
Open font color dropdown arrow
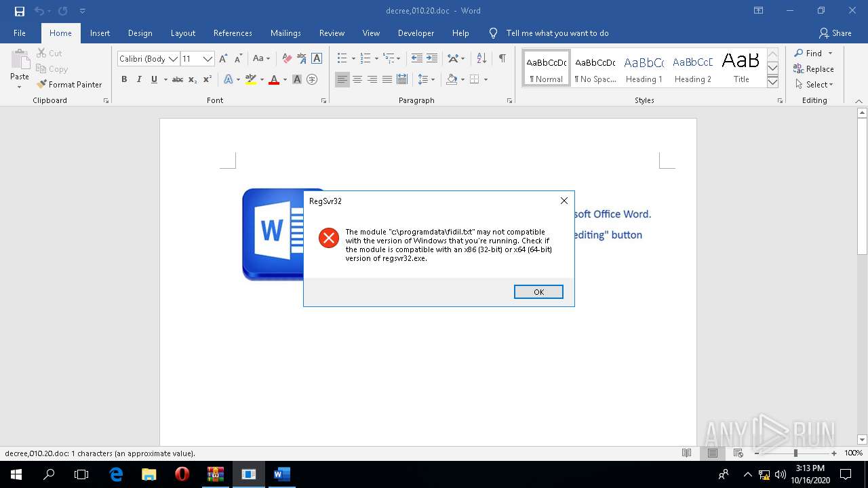[x=285, y=80]
